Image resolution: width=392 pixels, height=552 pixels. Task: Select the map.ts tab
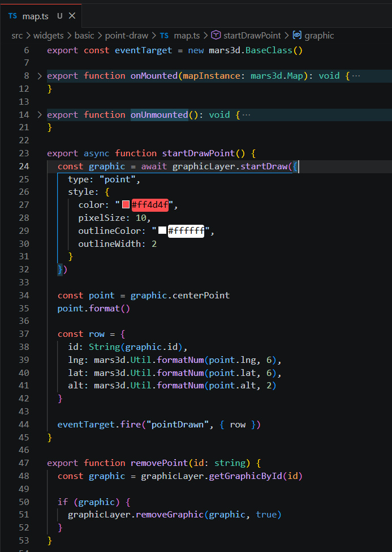tap(41, 16)
